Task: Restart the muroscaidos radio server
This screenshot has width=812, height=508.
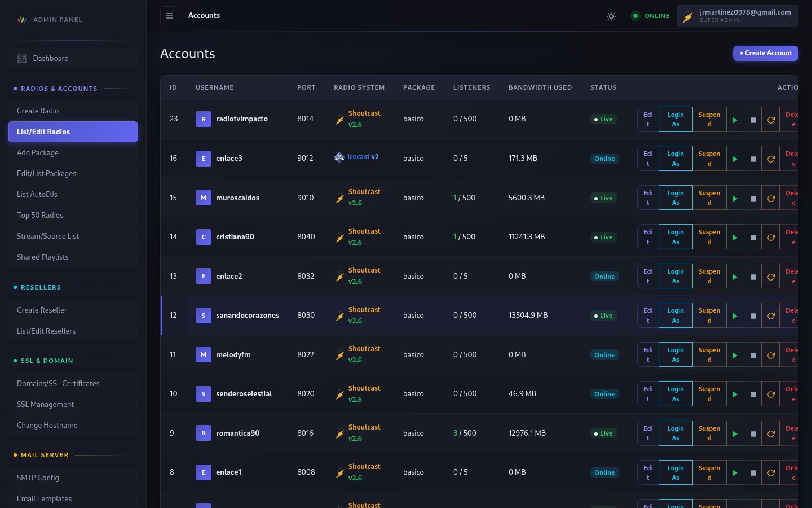Action: (771, 199)
